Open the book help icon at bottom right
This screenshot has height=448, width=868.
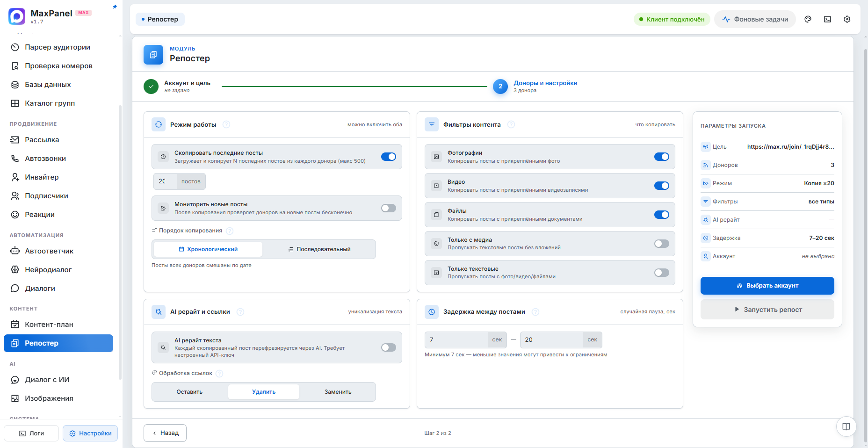click(846, 426)
